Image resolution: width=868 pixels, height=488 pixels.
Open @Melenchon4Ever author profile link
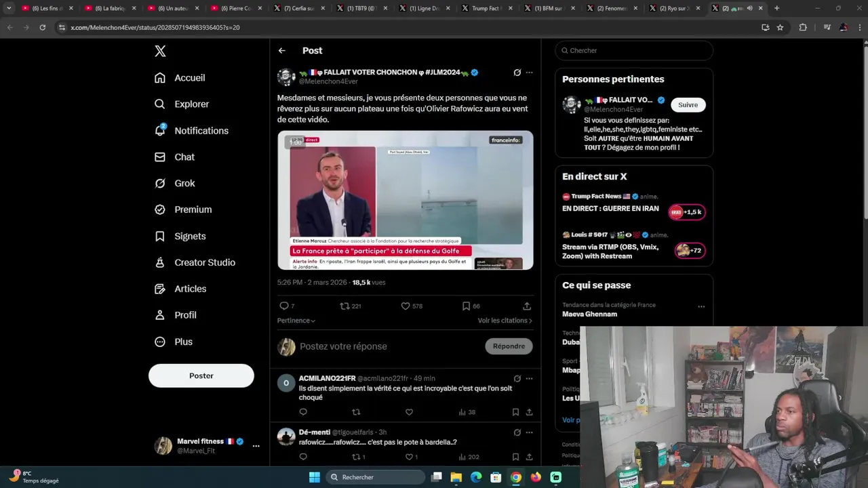[x=328, y=82]
